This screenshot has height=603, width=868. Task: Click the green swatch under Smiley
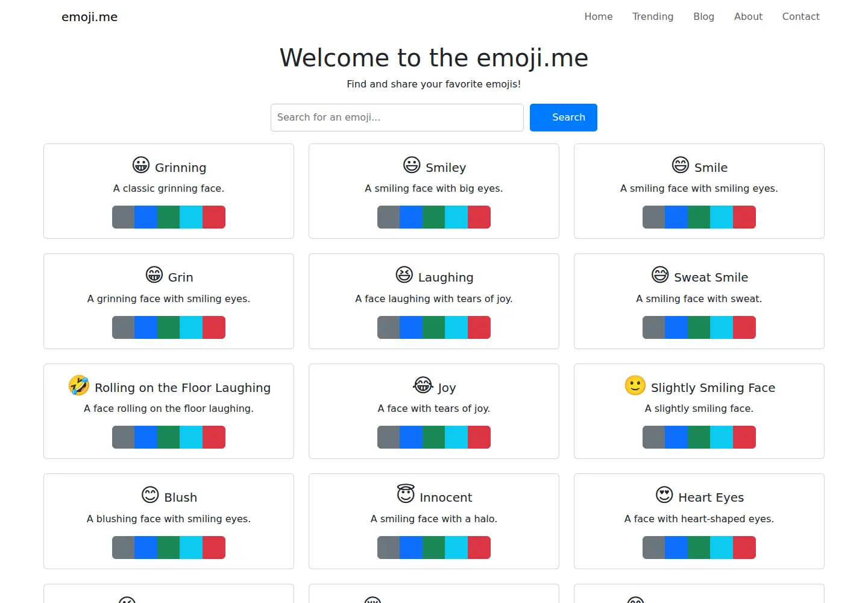click(x=434, y=217)
